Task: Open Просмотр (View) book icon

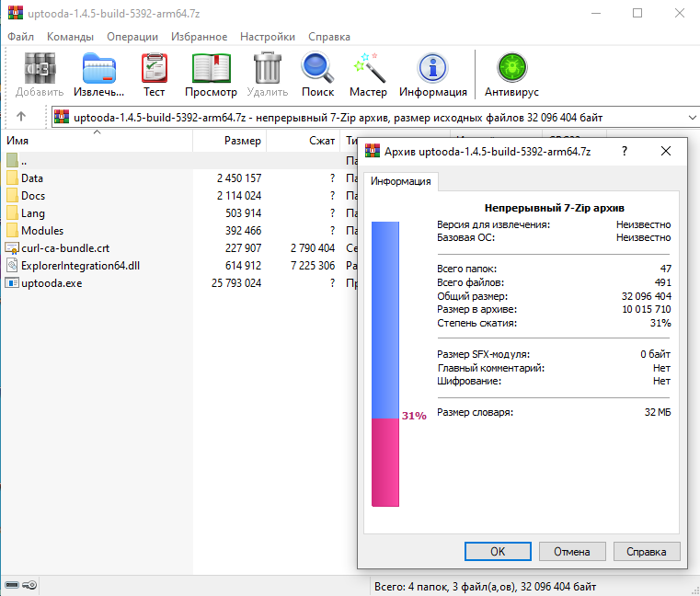Action: pyautogui.click(x=212, y=68)
